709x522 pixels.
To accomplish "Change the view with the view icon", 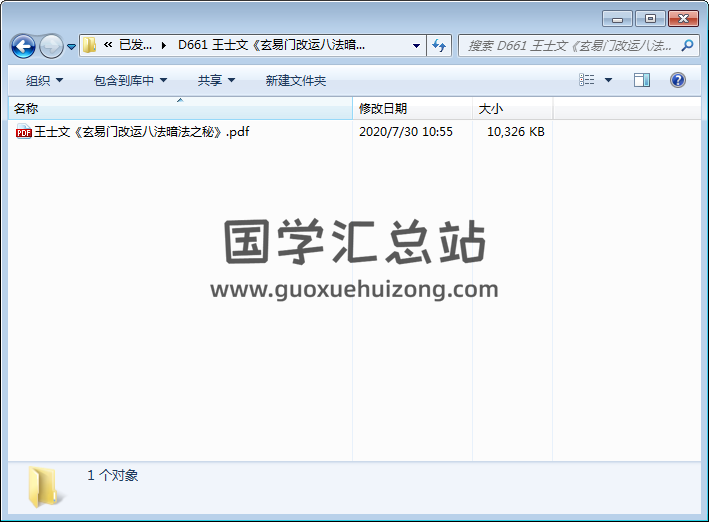I will 586,80.
